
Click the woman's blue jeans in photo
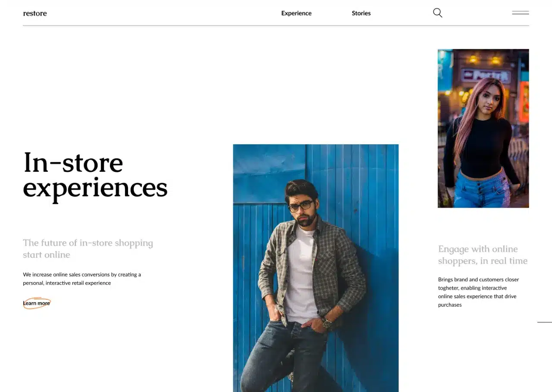coord(481,190)
